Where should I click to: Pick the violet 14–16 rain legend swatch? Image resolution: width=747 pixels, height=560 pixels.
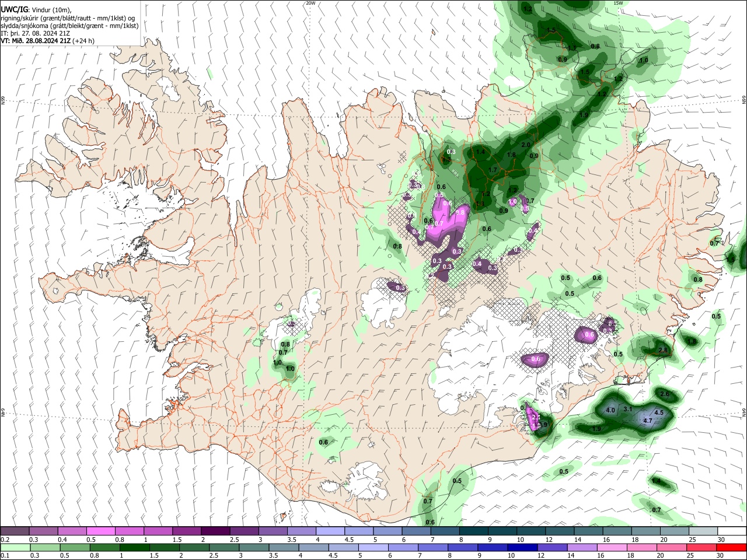582,547
